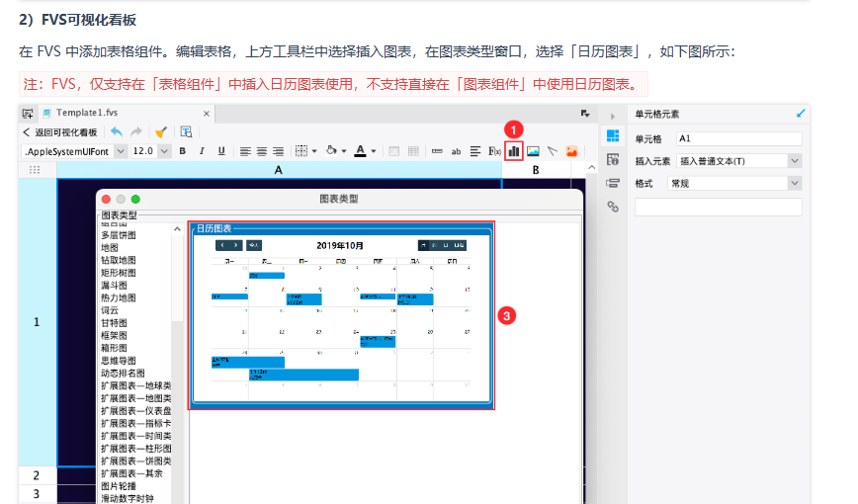The width and height of the screenshot is (858, 504).
Task: Click the new template icon left of tab
Action: (28, 114)
